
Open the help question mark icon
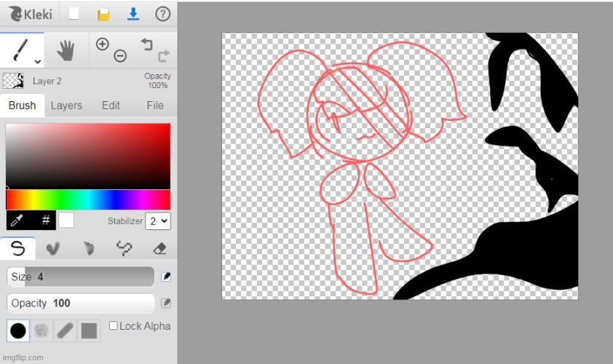coord(162,14)
